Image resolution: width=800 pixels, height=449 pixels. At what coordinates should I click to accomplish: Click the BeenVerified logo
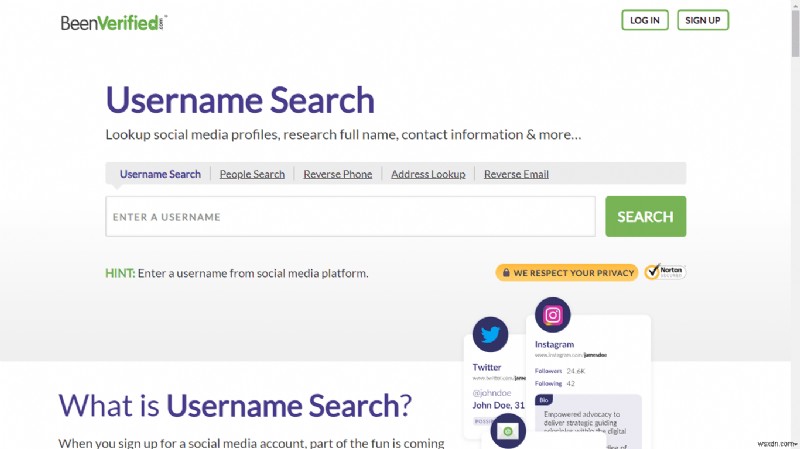point(114,22)
